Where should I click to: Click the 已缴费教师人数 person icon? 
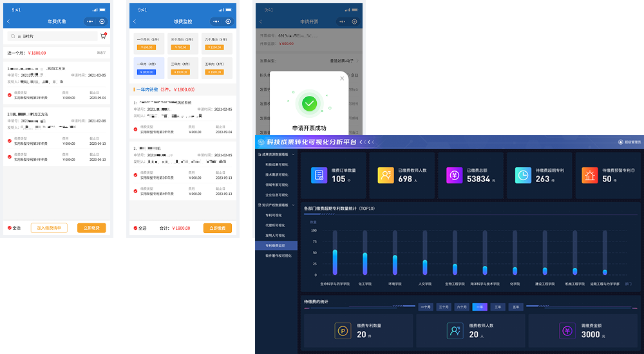point(386,175)
